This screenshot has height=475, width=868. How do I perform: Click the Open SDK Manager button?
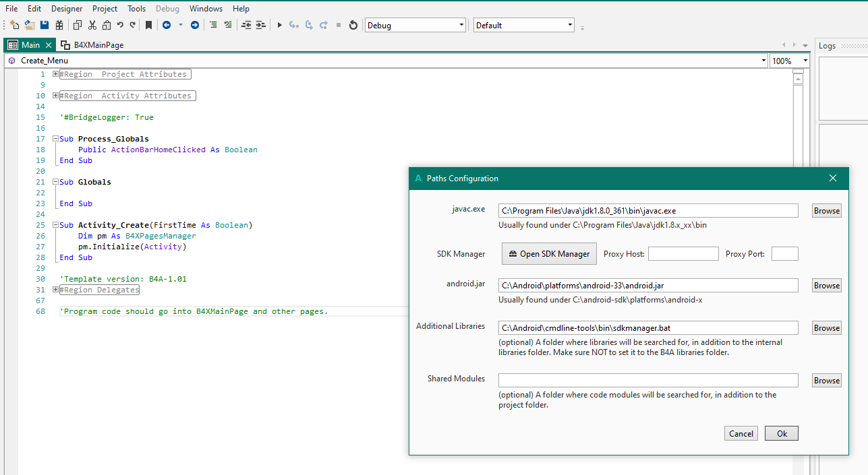pos(549,254)
